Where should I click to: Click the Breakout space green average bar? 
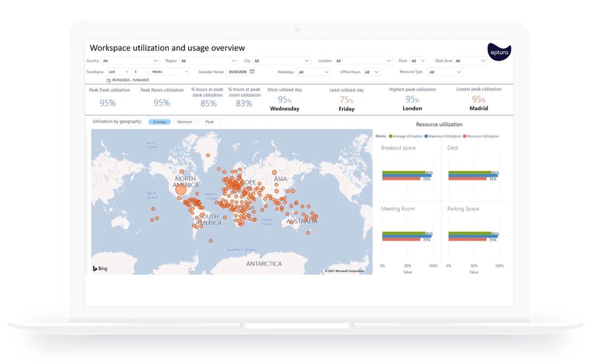pyautogui.click(x=404, y=172)
